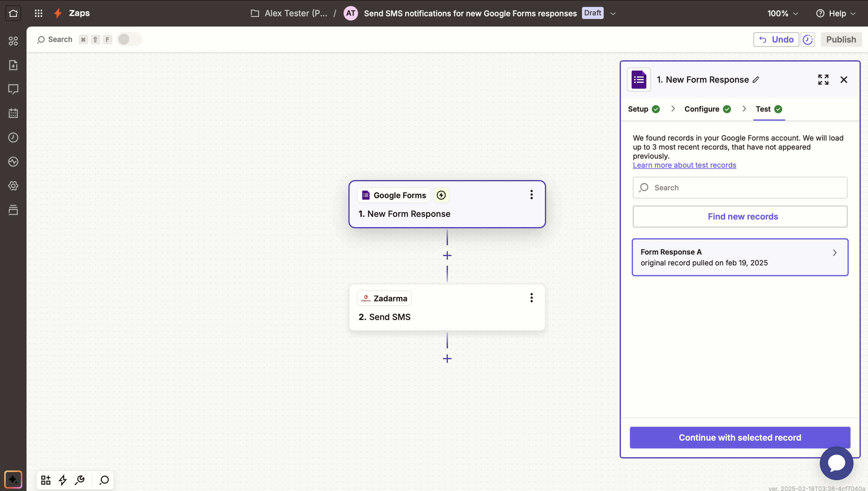Toggle the switch next to the Search shortcut
Viewport: 868px width, 491px height.
129,40
